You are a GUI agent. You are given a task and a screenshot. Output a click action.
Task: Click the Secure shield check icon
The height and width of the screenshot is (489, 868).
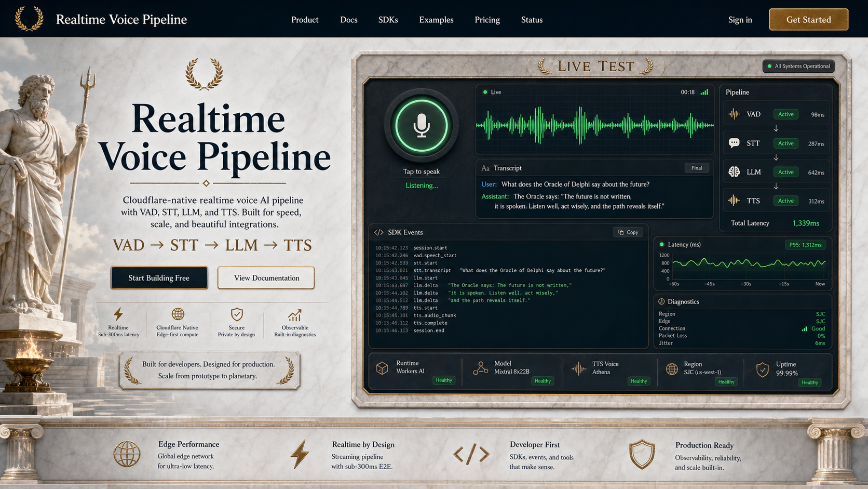237,314
